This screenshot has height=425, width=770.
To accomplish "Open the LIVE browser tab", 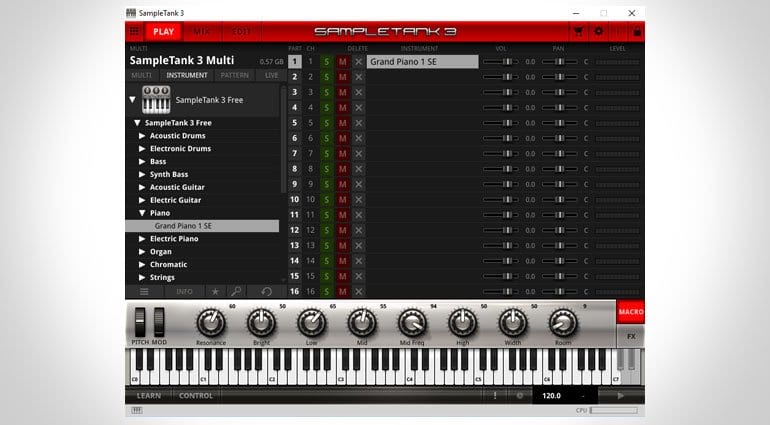I will [x=272, y=75].
